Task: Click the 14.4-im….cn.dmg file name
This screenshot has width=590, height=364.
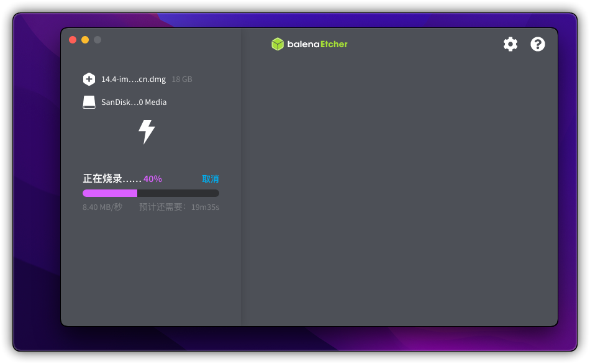Action: click(134, 80)
